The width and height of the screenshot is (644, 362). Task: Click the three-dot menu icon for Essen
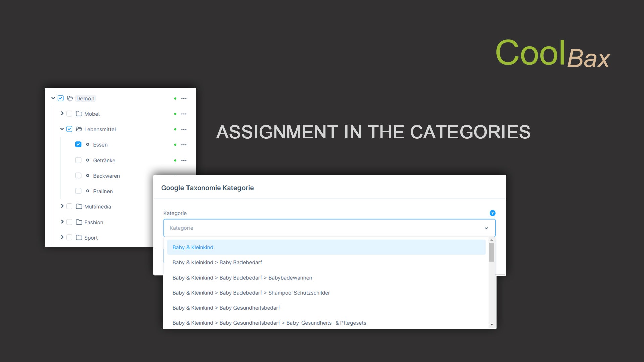point(185,144)
